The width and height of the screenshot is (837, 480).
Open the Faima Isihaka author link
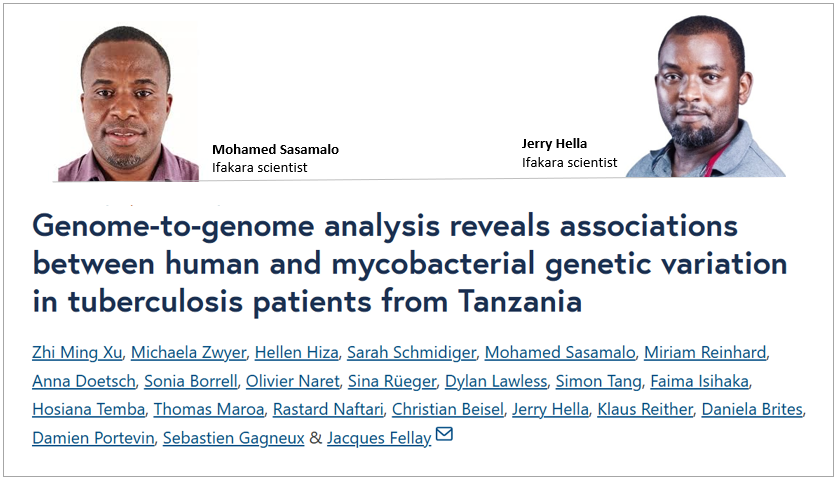[709, 381]
